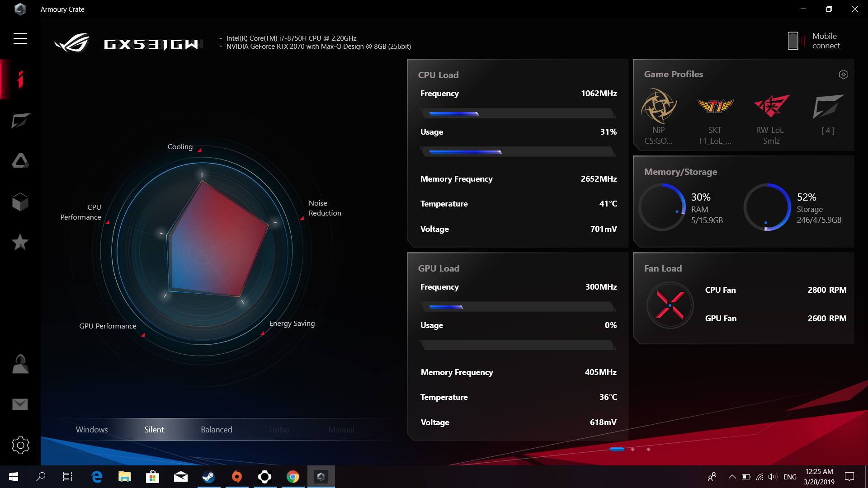Open the messages envelope sidebar icon
This screenshot has width=868, height=488.
point(20,404)
